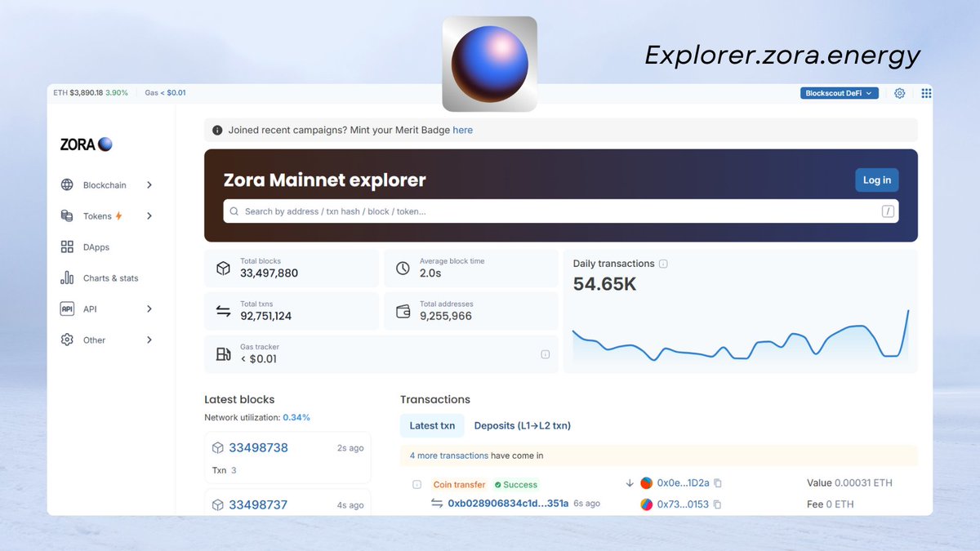Click the Log in button

tap(877, 180)
